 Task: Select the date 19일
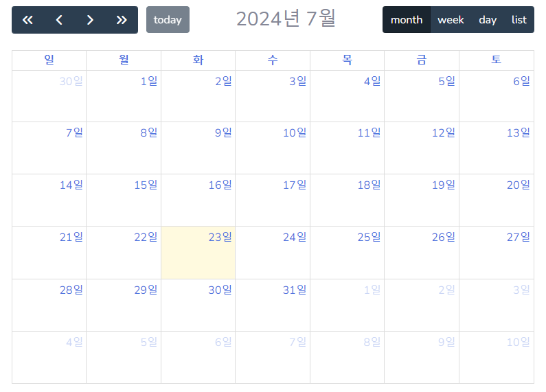click(x=444, y=185)
